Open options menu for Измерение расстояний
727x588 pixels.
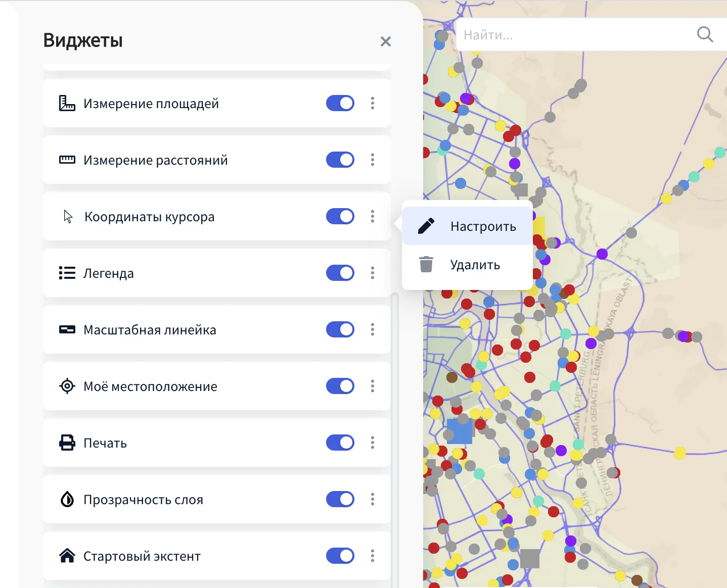tap(373, 160)
